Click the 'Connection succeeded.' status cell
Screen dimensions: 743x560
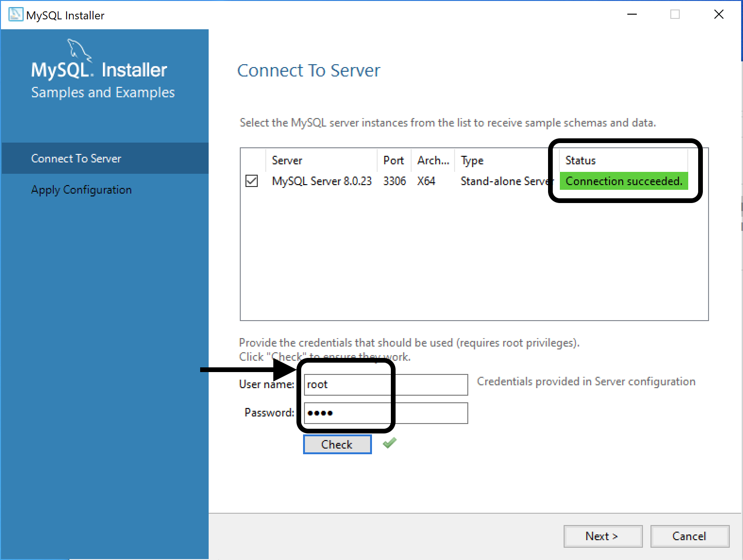(x=624, y=181)
